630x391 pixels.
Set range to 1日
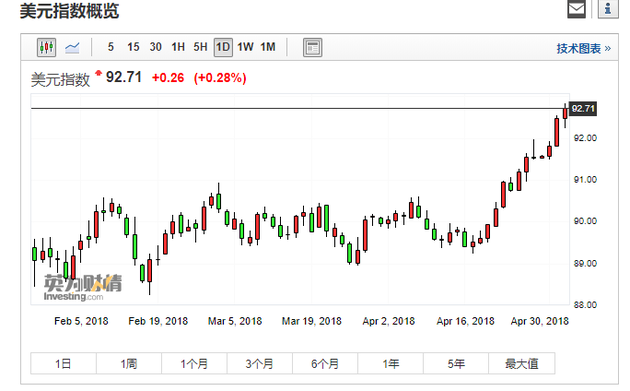(63, 364)
